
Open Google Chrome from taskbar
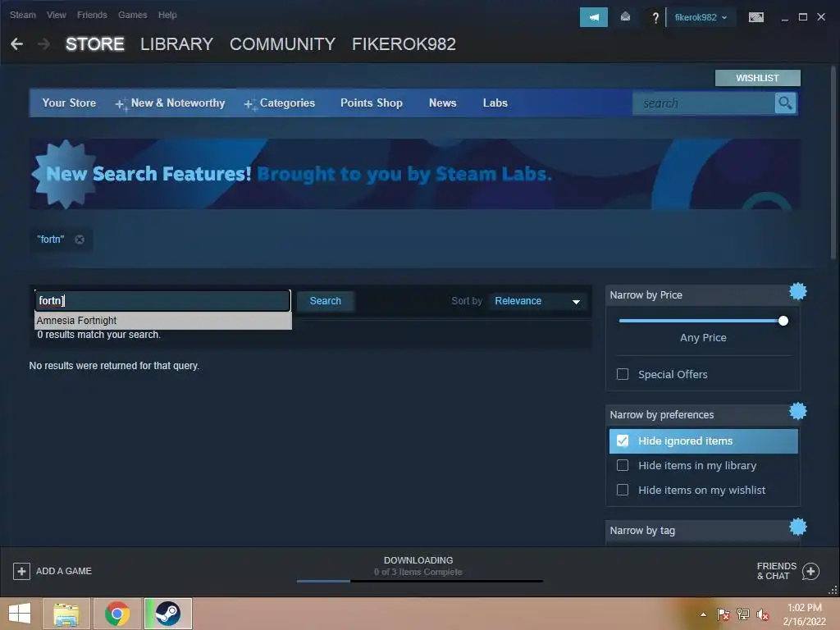tap(117, 614)
